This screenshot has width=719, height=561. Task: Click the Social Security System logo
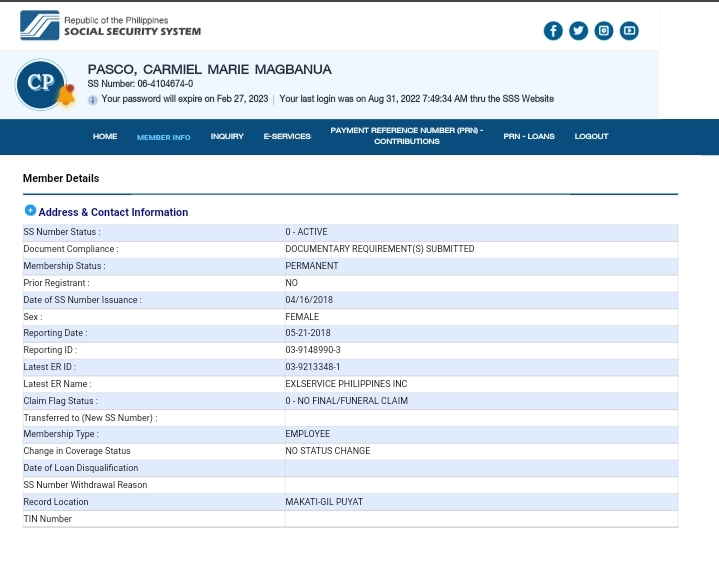point(110,26)
